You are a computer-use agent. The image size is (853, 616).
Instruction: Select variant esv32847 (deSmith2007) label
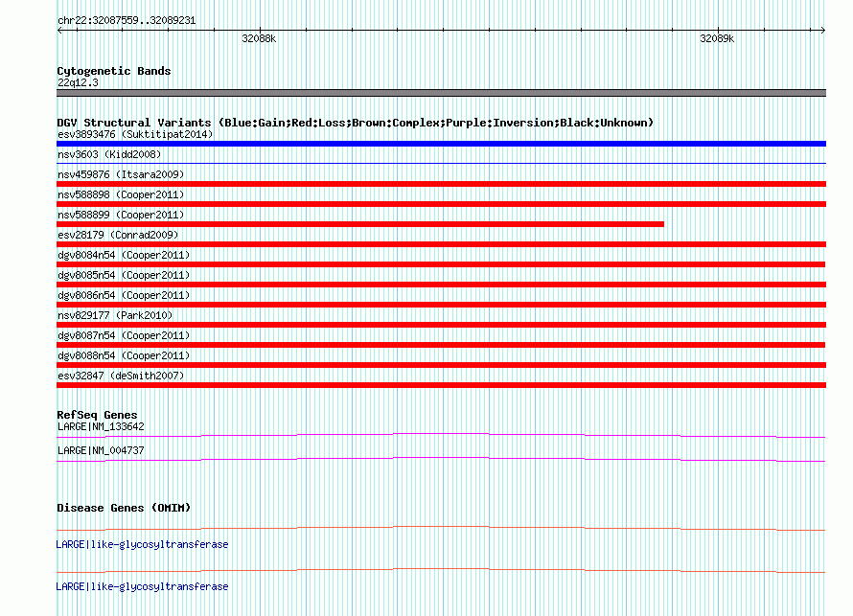click(x=121, y=376)
